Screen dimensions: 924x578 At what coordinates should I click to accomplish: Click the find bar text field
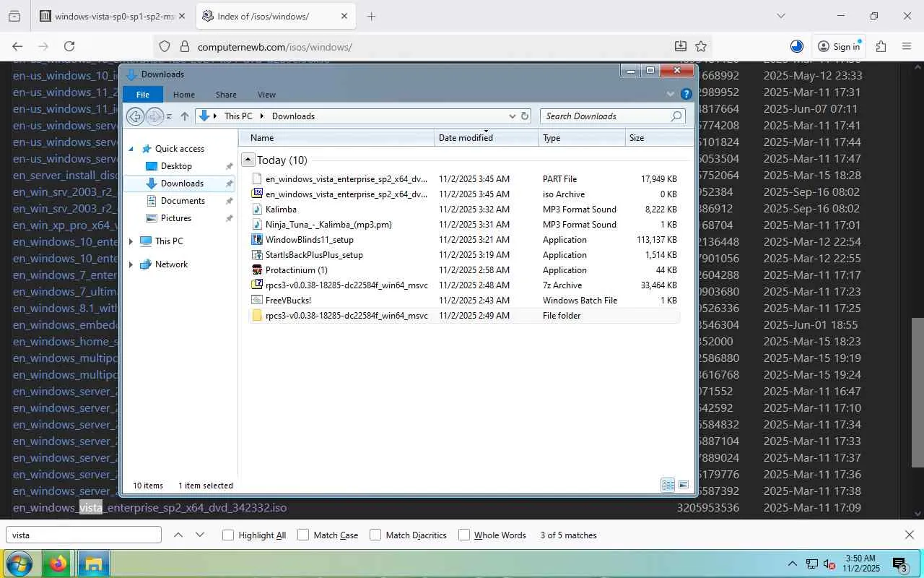tap(84, 535)
